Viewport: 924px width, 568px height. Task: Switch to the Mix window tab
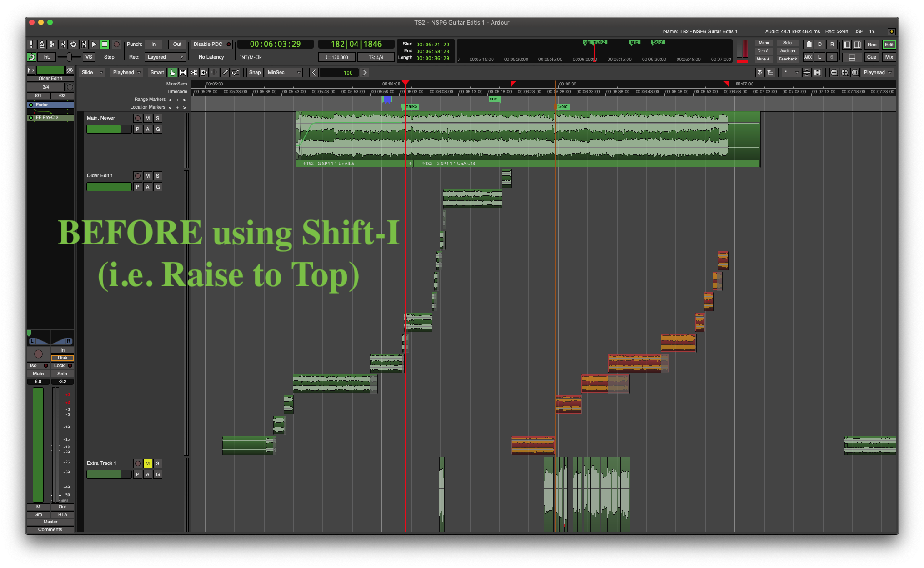889,57
